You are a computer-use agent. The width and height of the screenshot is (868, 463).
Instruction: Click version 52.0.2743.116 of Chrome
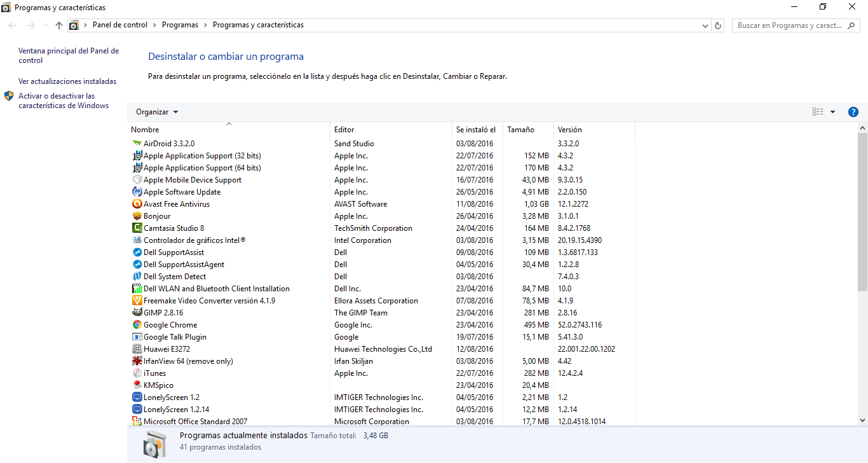580,325
